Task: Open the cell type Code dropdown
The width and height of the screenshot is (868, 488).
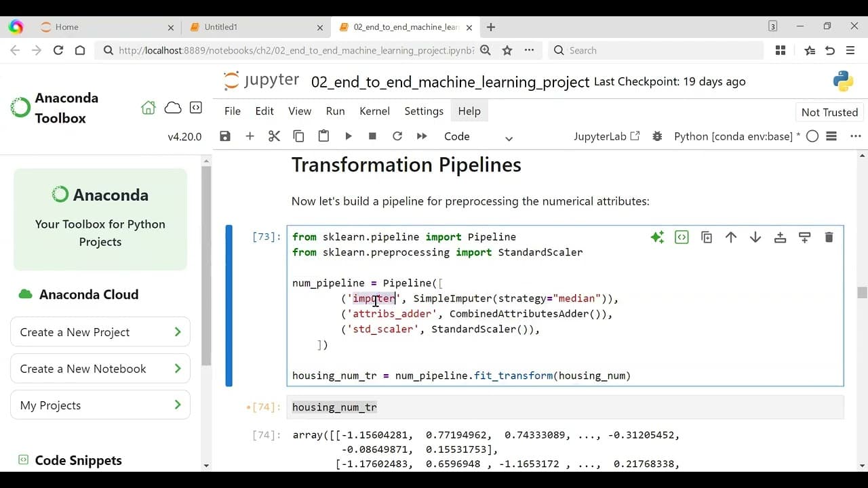Action: point(478,136)
